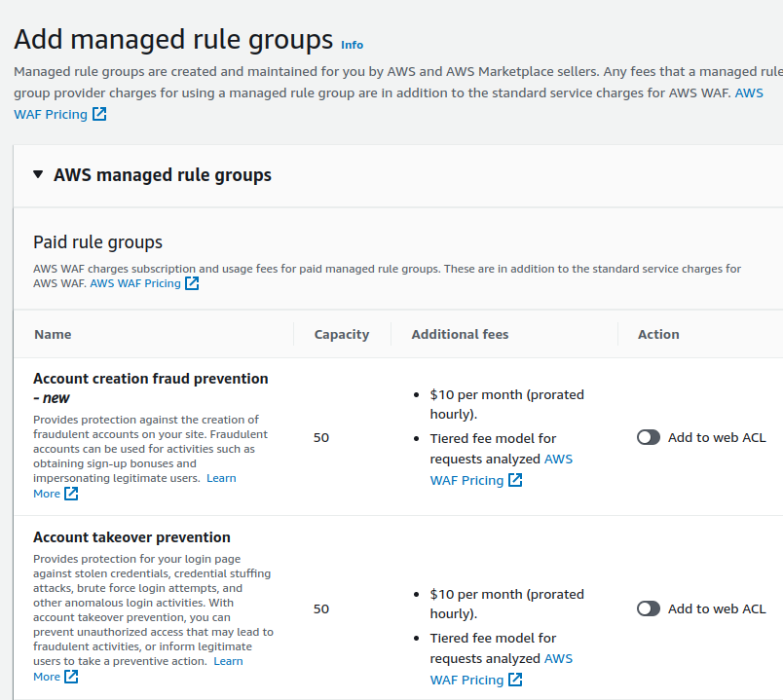Open AWS WAF Pricing link under Paid rule groups

tap(135, 283)
